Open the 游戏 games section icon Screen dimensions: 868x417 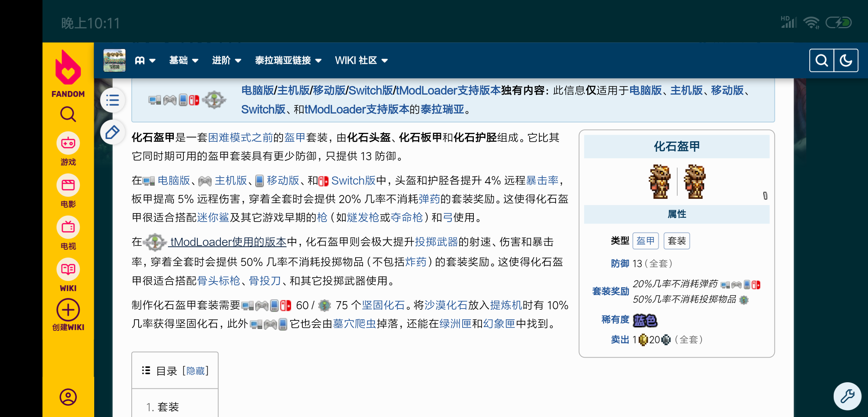68,144
